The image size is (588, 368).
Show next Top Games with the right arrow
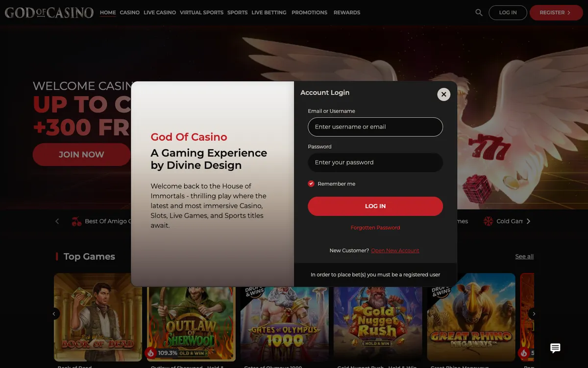534,314
